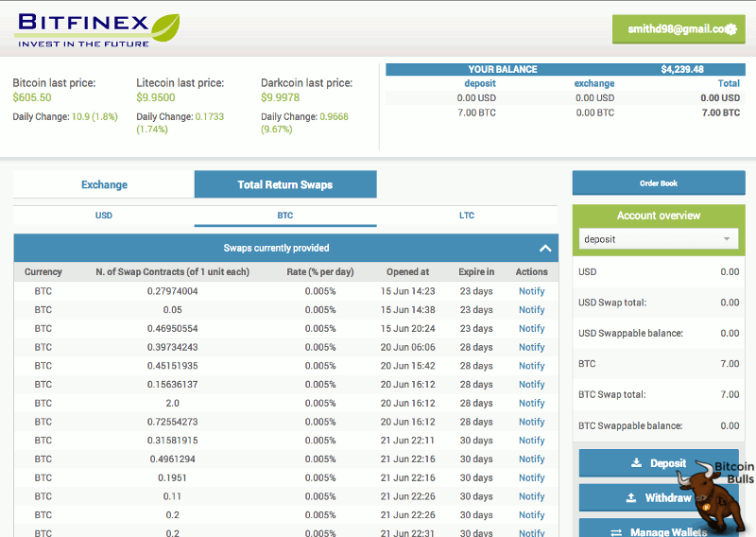Switch to the USD swaps tab

tap(104, 216)
